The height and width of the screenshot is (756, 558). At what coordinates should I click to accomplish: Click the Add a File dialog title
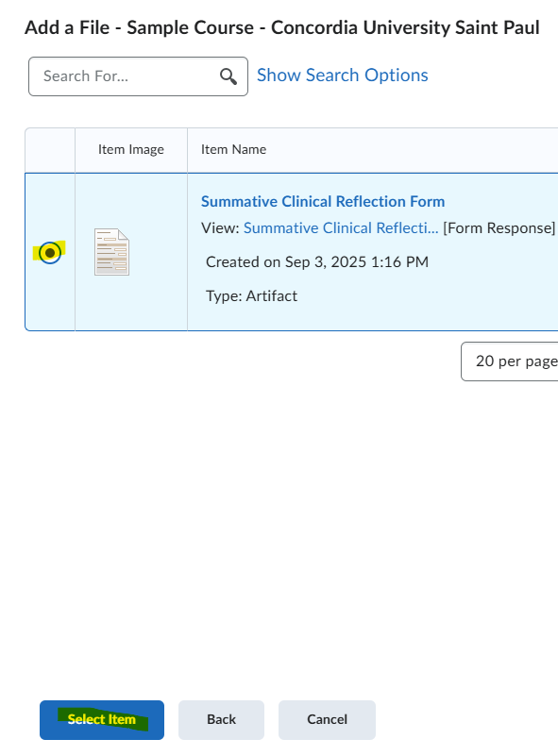282,27
